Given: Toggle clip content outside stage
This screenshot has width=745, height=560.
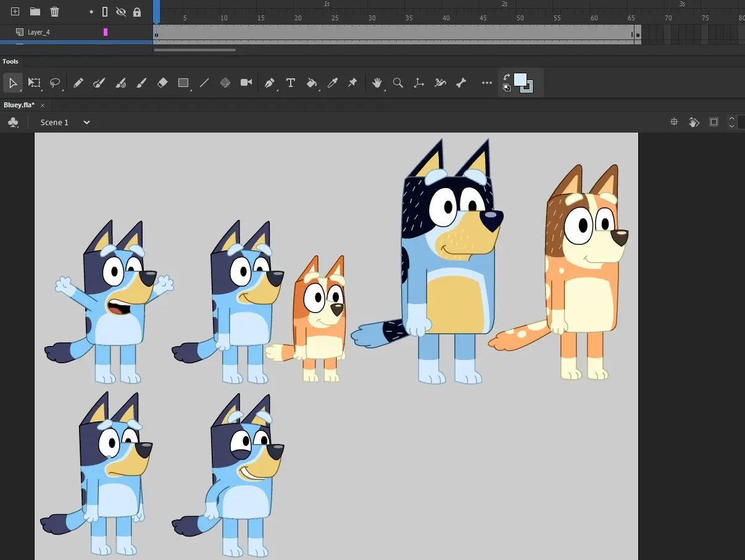Looking at the screenshot, I should pos(714,122).
